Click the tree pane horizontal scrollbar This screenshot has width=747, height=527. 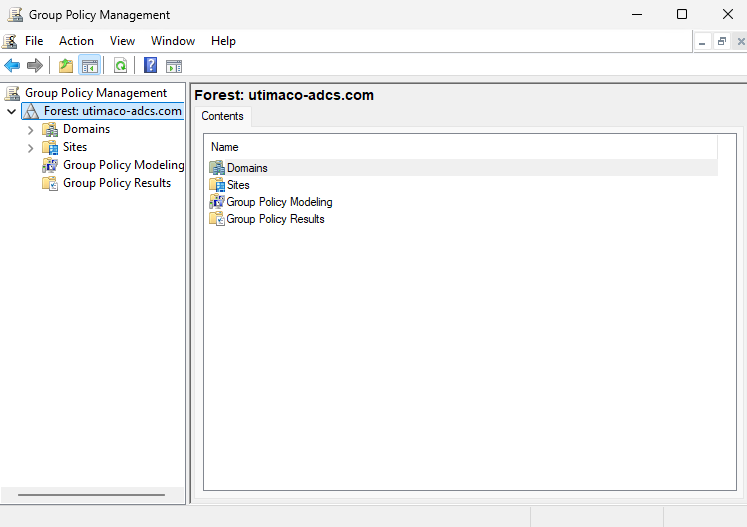pyautogui.click(x=91, y=494)
